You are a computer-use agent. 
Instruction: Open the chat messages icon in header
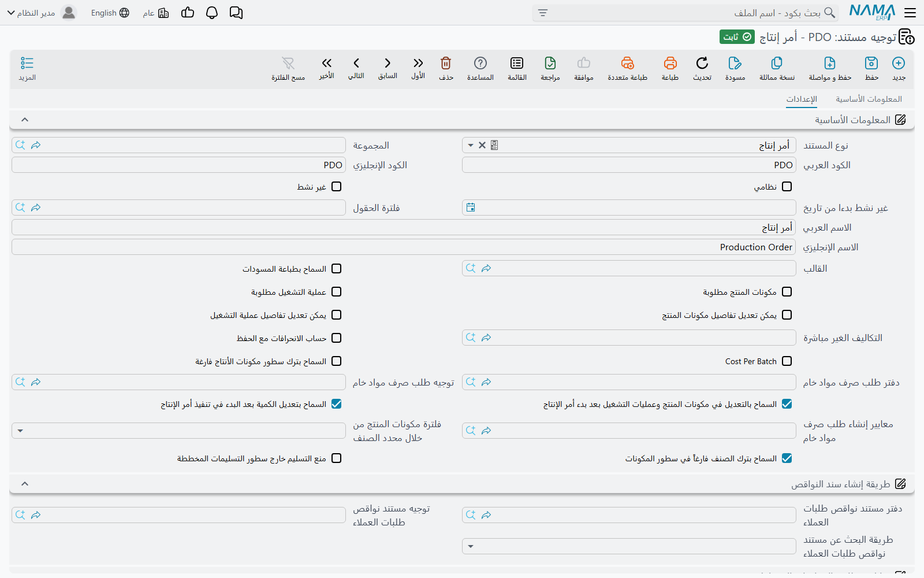pos(236,13)
